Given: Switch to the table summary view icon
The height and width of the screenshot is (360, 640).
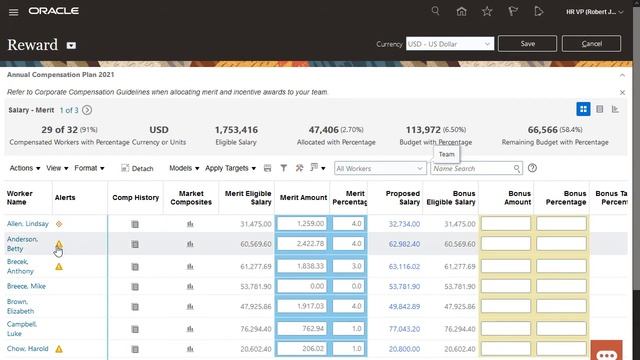Looking at the screenshot, I should tap(600, 109).
